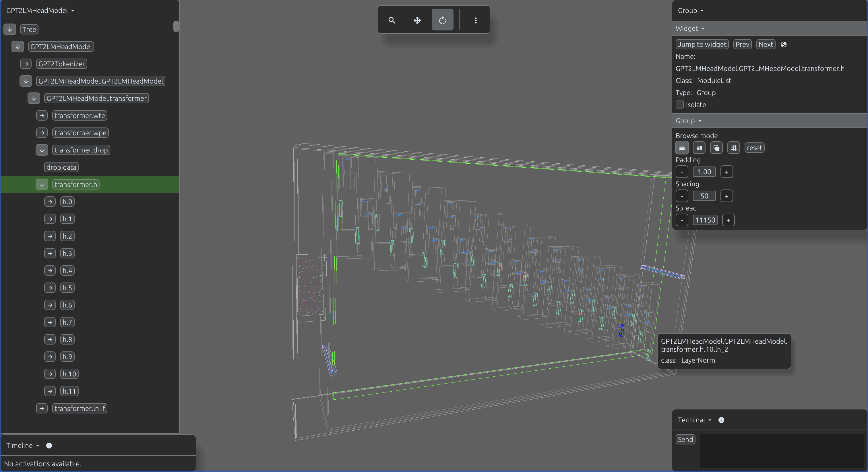This screenshot has width=868, height=472.
Task: Open the Terminal info icon
Action: tap(721, 420)
